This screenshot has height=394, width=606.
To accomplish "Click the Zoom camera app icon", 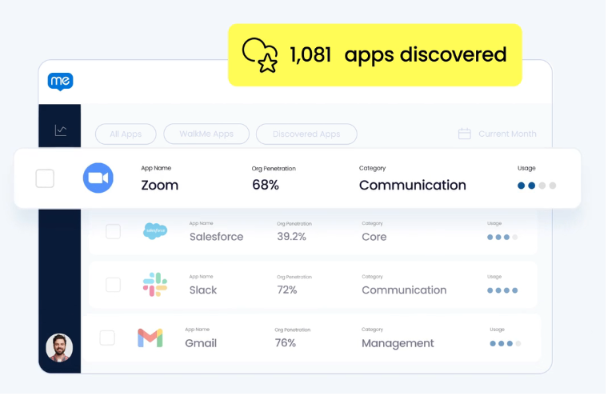I will coord(98,178).
